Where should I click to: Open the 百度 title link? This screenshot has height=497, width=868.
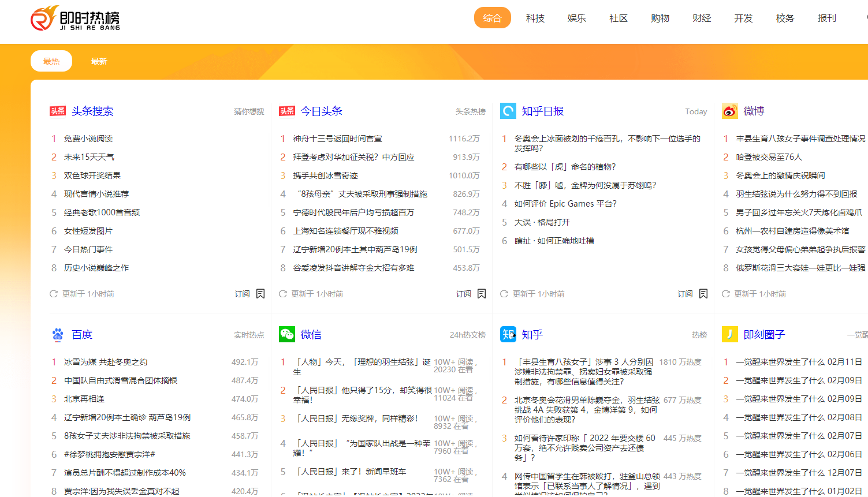point(82,334)
